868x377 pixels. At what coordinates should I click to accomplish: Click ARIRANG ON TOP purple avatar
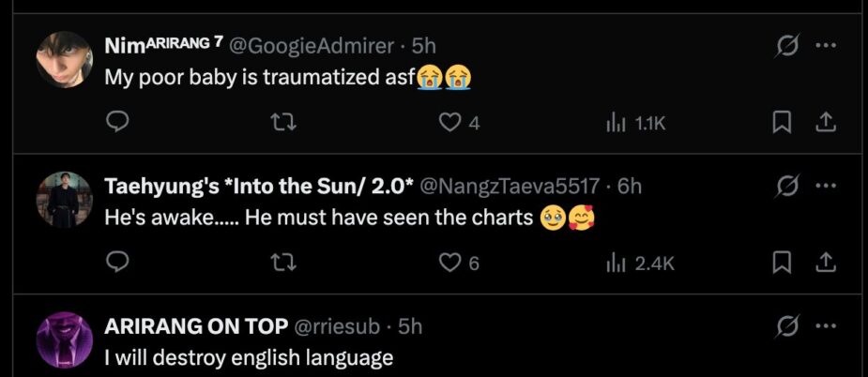tap(64, 339)
